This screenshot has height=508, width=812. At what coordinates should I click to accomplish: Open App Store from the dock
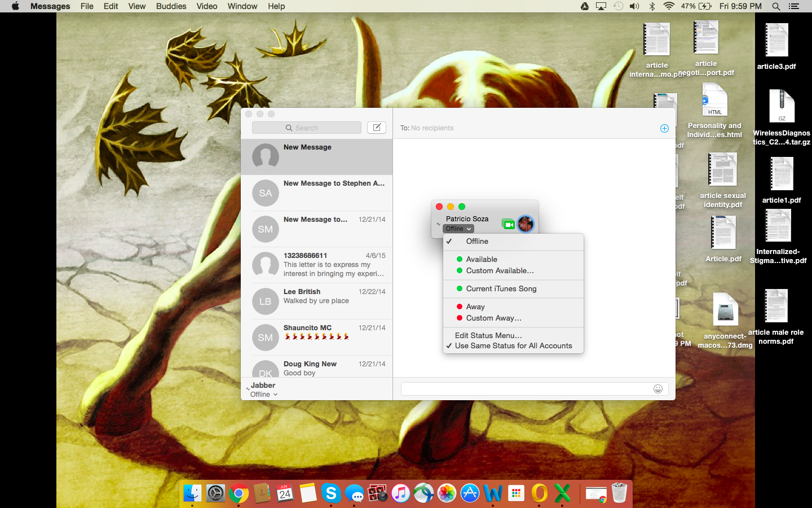click(x=470, y=493)
